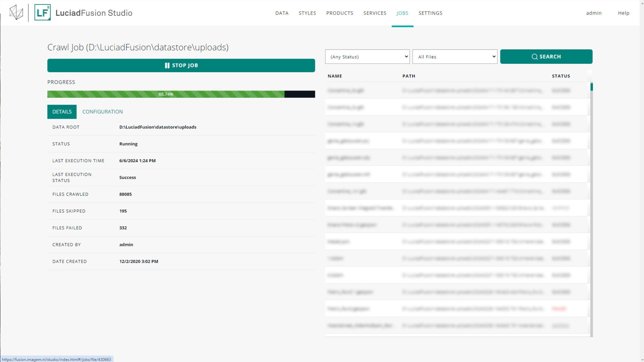Click the LuciadFusion Studio LF logo
The image size is (644, 362).
(43, 13)
